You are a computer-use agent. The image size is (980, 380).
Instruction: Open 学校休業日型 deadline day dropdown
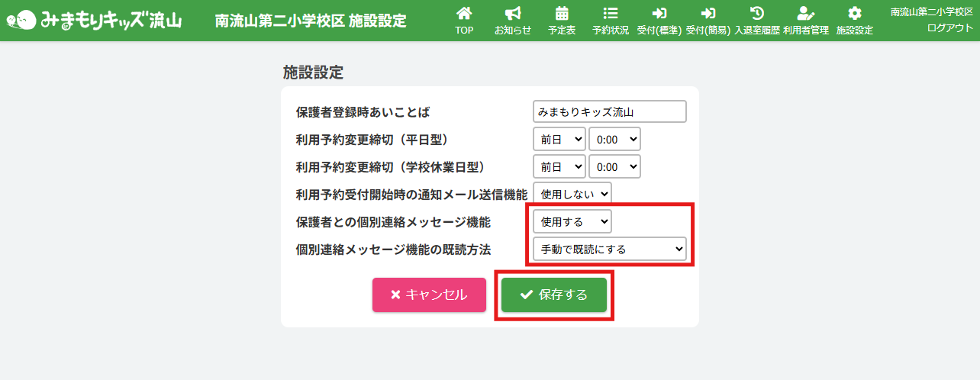[559, 166]
